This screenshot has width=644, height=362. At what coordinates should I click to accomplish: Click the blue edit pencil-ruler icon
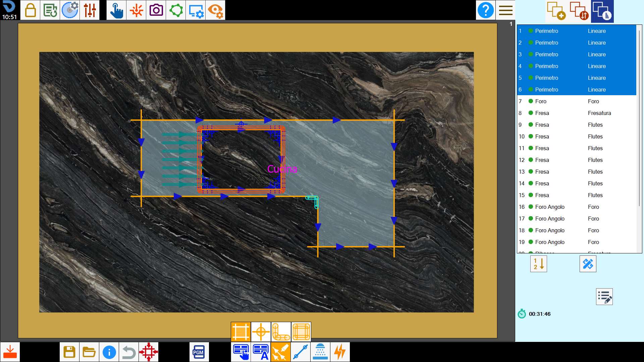click(588, 264)
